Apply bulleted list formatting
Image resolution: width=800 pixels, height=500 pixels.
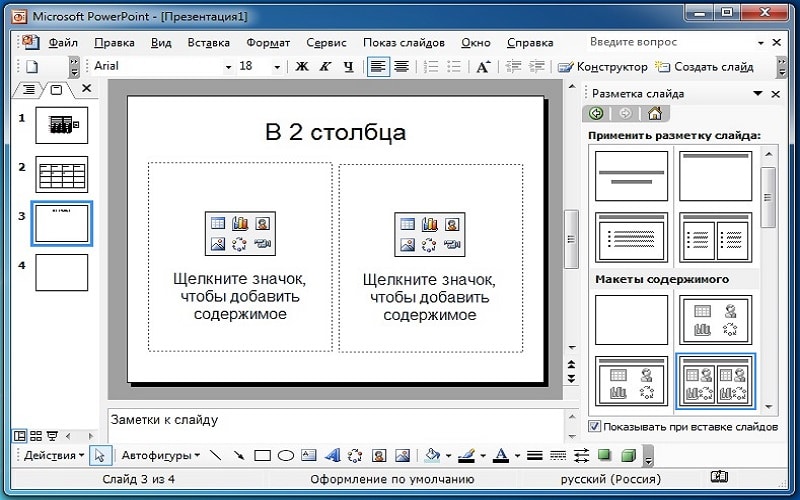[454, 67]
